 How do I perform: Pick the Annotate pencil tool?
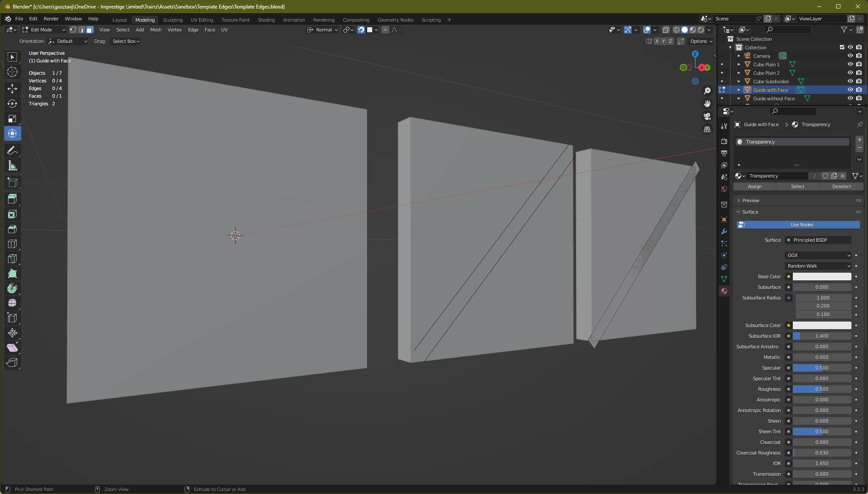pos(12,151)
